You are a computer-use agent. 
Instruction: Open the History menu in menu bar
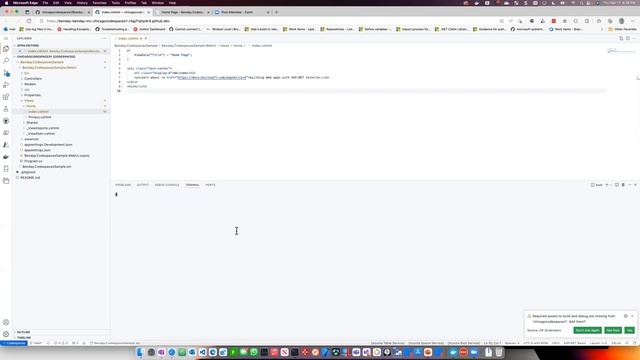click(82, 3)
